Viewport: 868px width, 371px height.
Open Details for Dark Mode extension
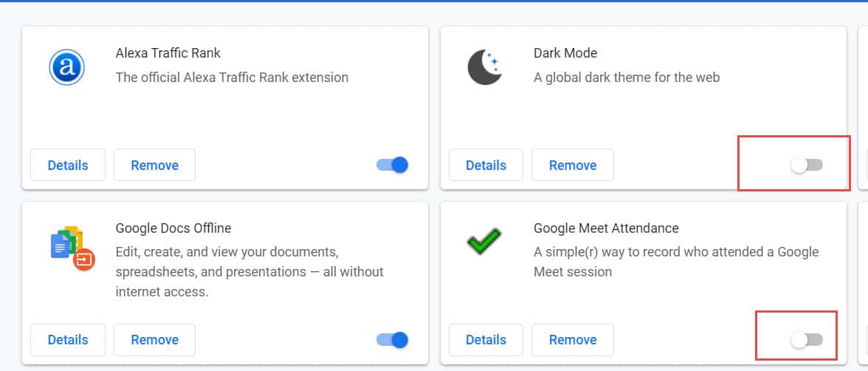pyautogui.click(x=486, y=165)
